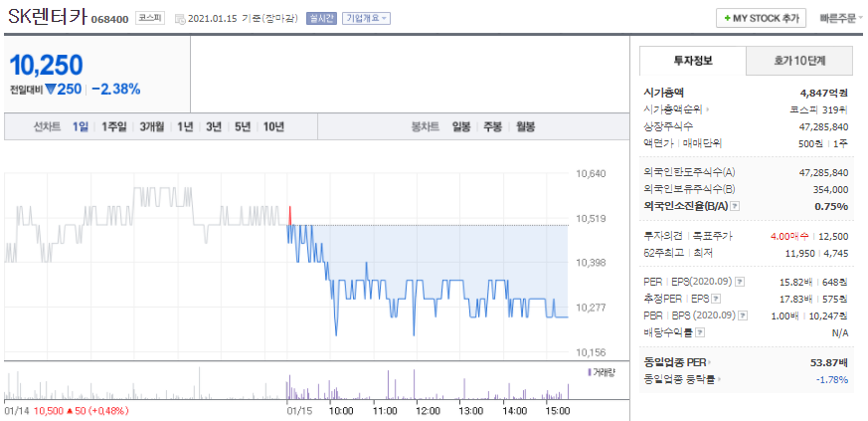Click the 코스피 319위 rank value

click(818, 109)
